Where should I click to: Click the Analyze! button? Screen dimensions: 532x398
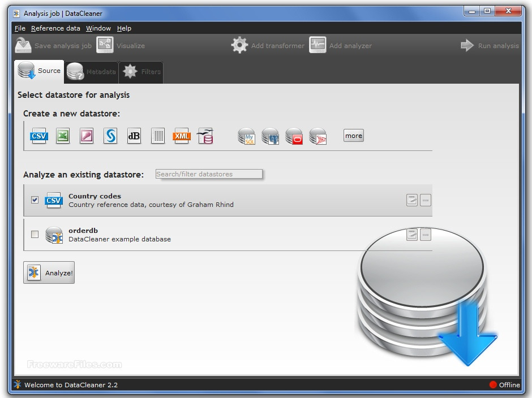point(49,272)
